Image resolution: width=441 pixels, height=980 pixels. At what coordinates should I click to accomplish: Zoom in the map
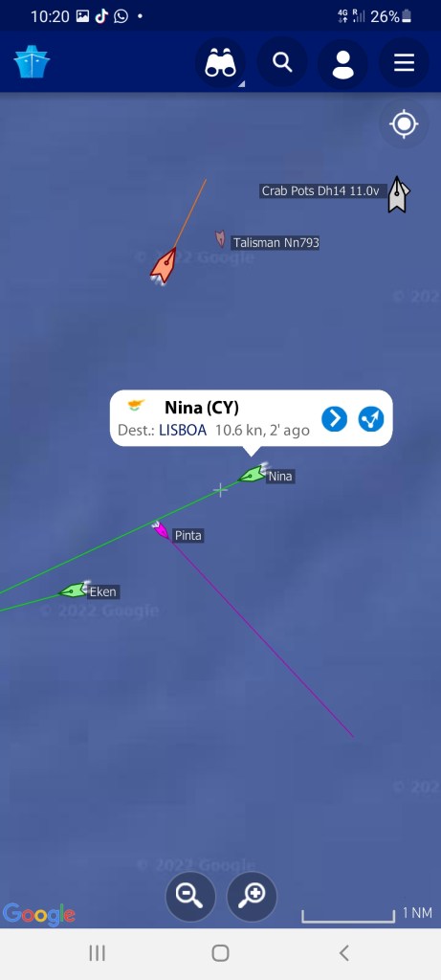251,896
